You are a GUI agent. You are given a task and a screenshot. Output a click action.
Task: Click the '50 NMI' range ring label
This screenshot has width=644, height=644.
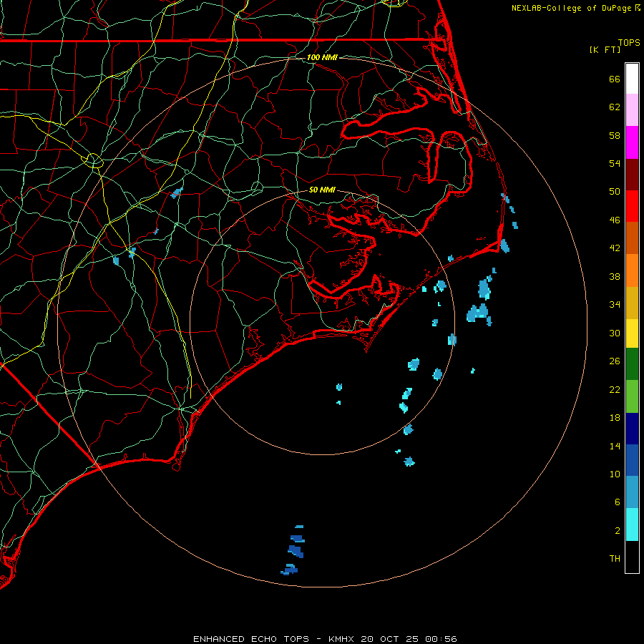point(322,190)
